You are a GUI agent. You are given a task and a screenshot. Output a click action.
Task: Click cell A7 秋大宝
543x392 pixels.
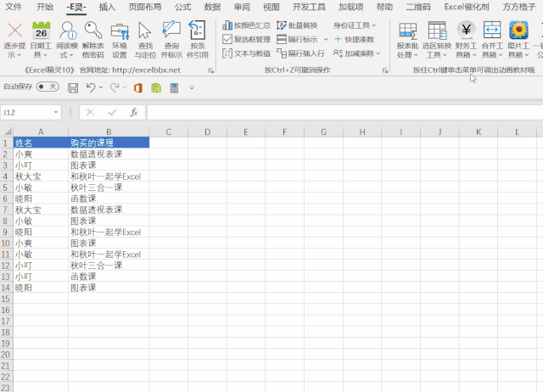coord(41,210)
